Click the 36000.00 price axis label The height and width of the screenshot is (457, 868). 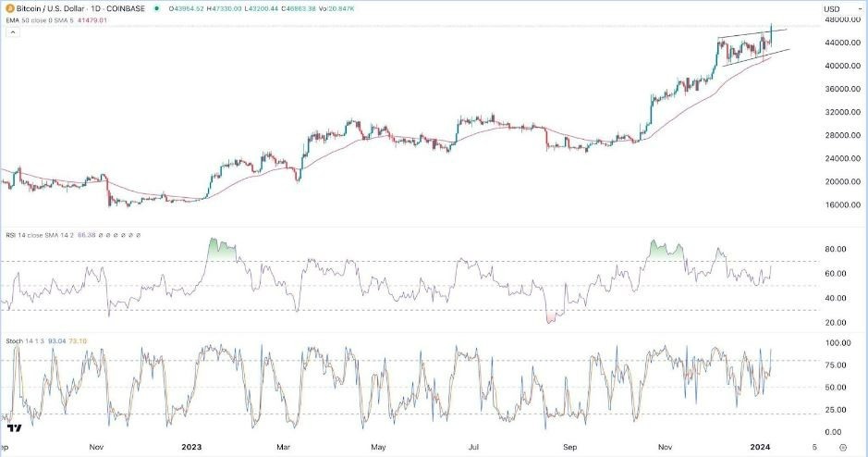841,89
